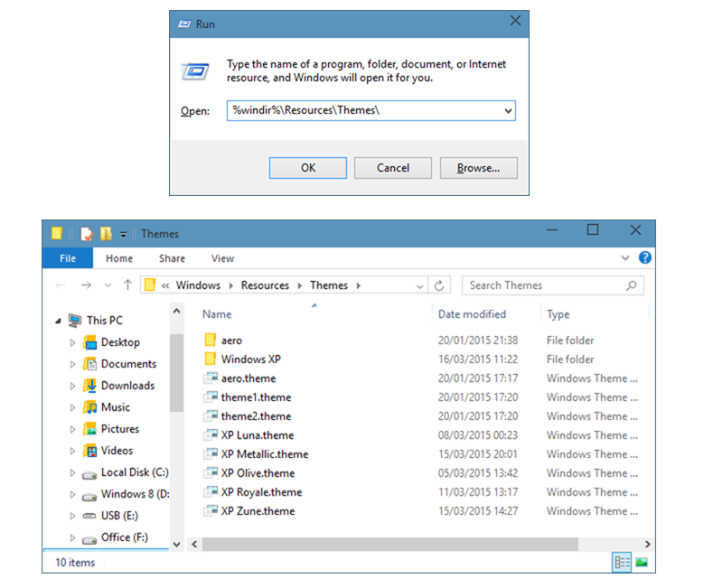Viewport: 704px width, 588px height.
Task: Click the 15/03/2015 14:27 date cell
Action: 478,511
